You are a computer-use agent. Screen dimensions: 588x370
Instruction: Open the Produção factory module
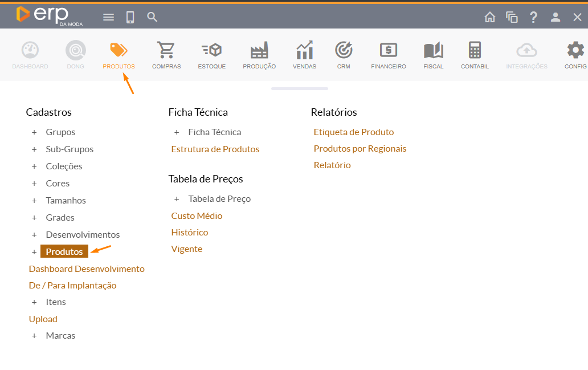[x=259, y=55]
